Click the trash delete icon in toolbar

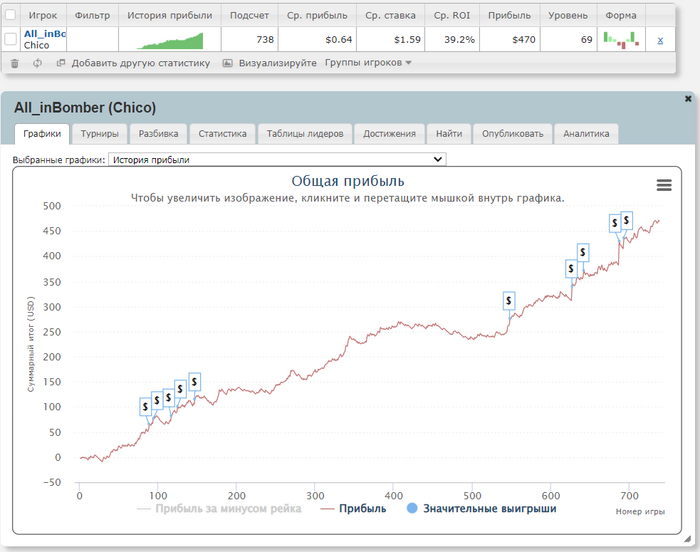pos(15,63)
